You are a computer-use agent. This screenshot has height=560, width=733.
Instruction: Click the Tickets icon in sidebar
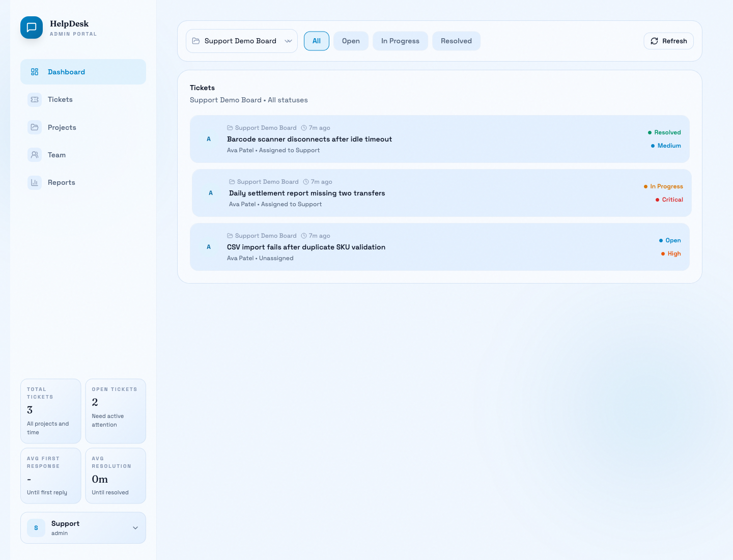tap(35, 100)
